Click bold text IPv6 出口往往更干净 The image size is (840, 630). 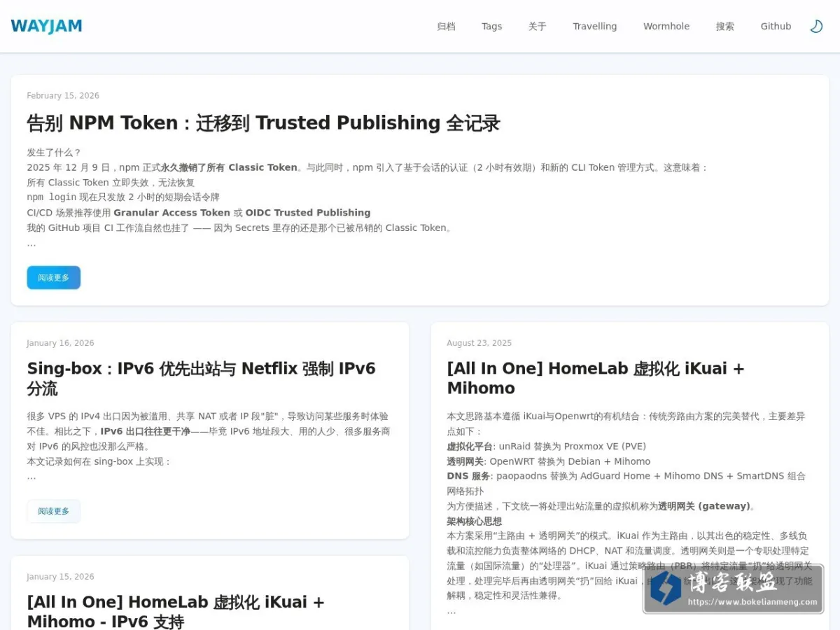click(x=146, y=432)
